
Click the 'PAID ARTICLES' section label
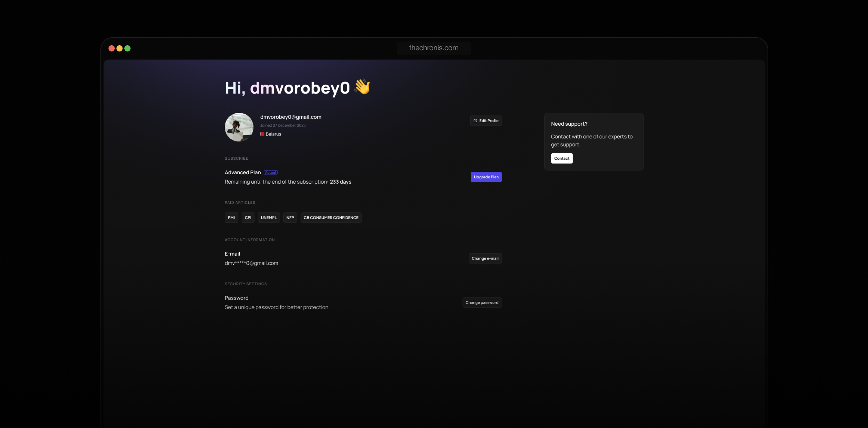(240, 203)
